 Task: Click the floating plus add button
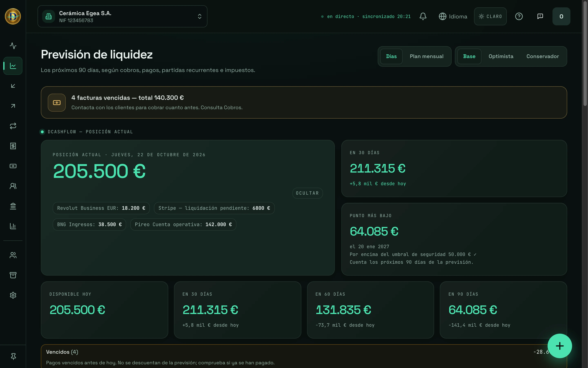coord(560,346)
